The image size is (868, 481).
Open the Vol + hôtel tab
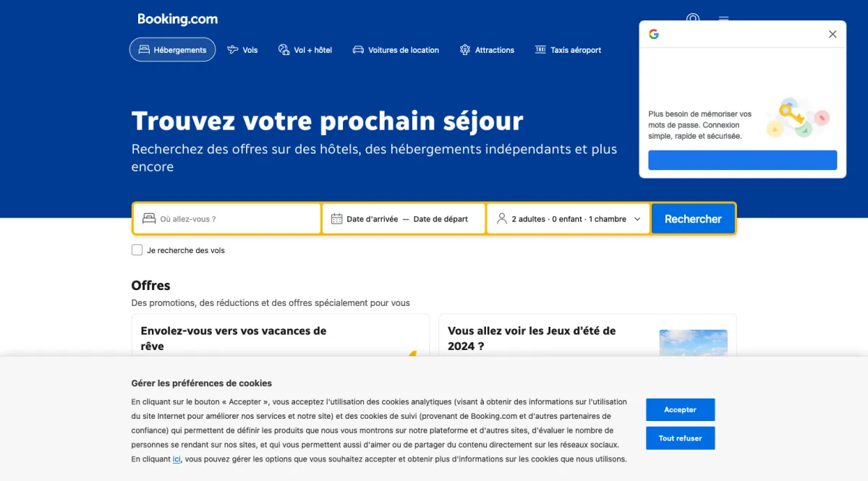click(305, 50)
